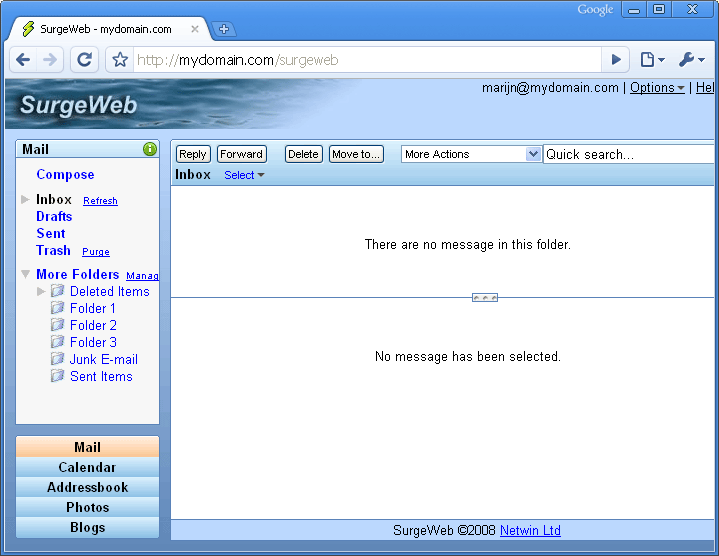Open the Select dropdown under Inbox
Screen dimensions: 719x556
(x=244, y=175)
